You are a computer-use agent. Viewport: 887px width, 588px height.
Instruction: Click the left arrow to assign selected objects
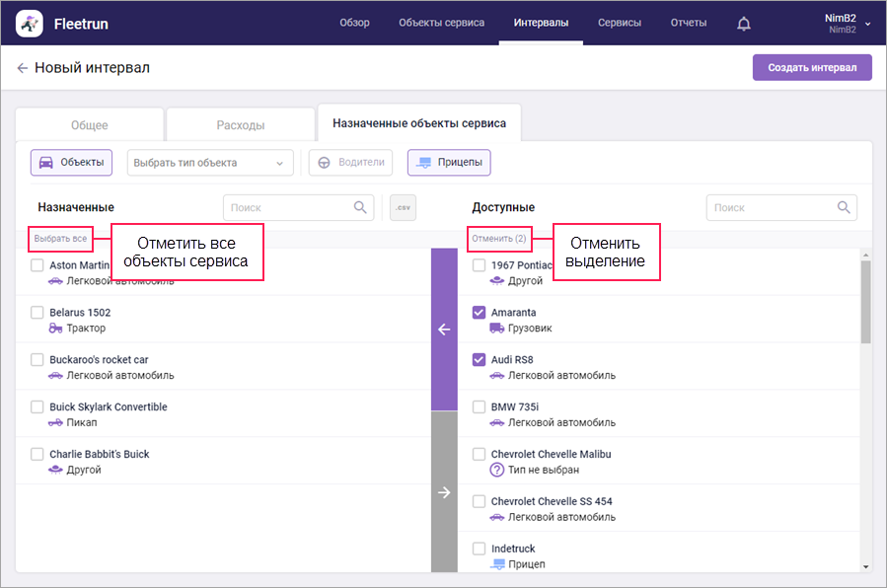click(x=444, y=330)
